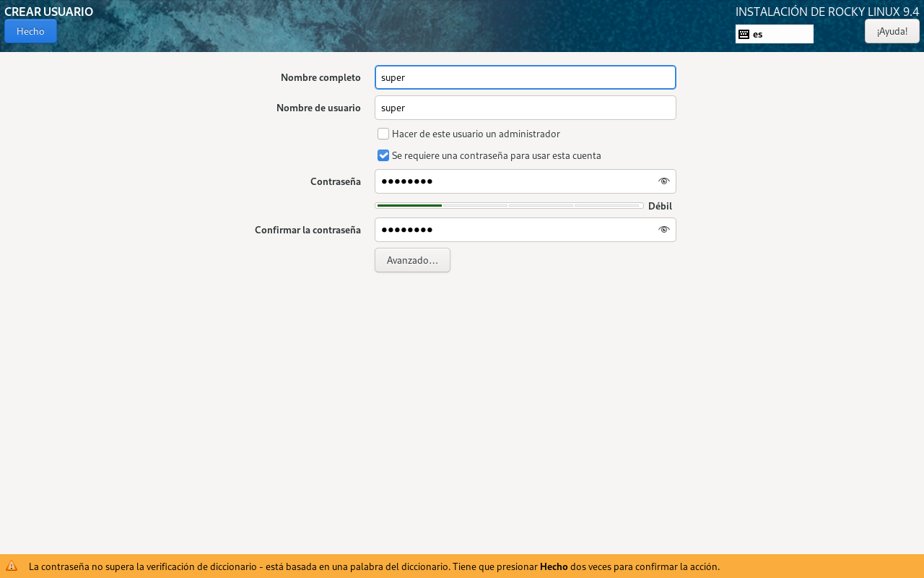Image resolution: width=924 pixels, height=578 pixels.
Task: Click the CREAR USUARIO heading
Action: tap(48, 12)
